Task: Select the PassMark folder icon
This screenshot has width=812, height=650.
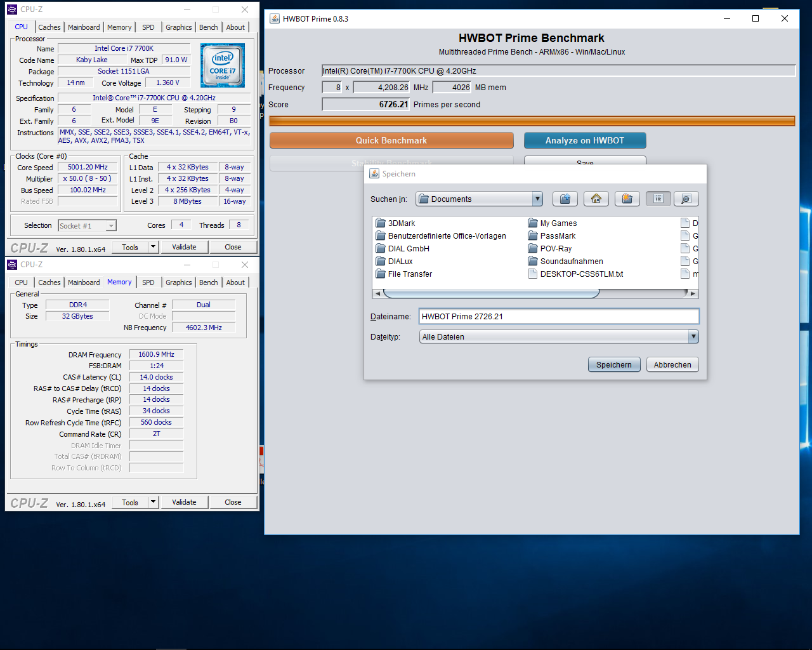Action: click(533, 235)
